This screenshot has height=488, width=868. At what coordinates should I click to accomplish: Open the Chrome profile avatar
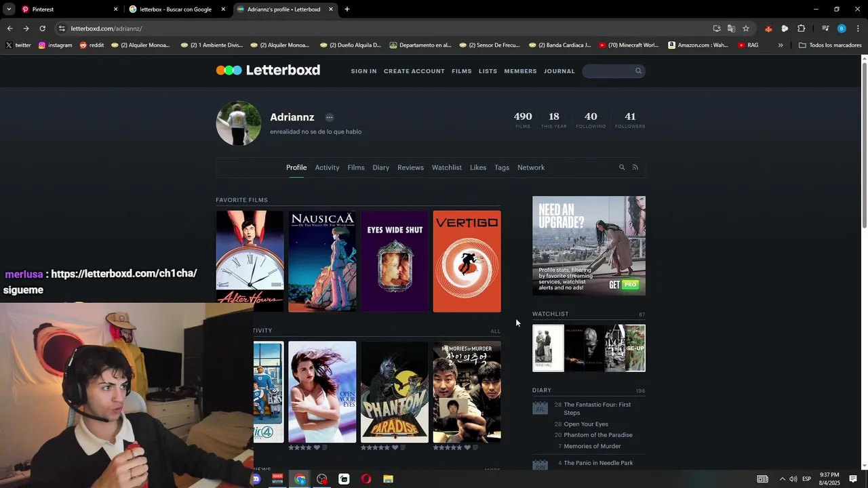tap(842, 28)
